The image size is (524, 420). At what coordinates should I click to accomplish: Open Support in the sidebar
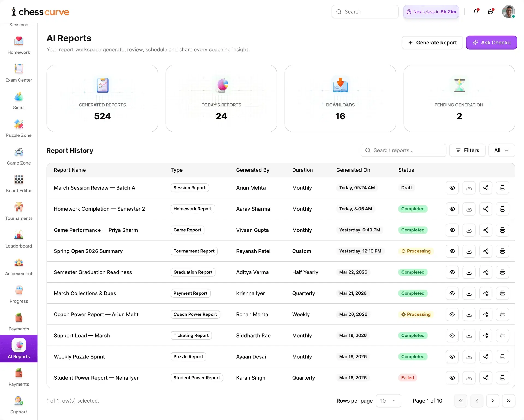tap(19, 405)
